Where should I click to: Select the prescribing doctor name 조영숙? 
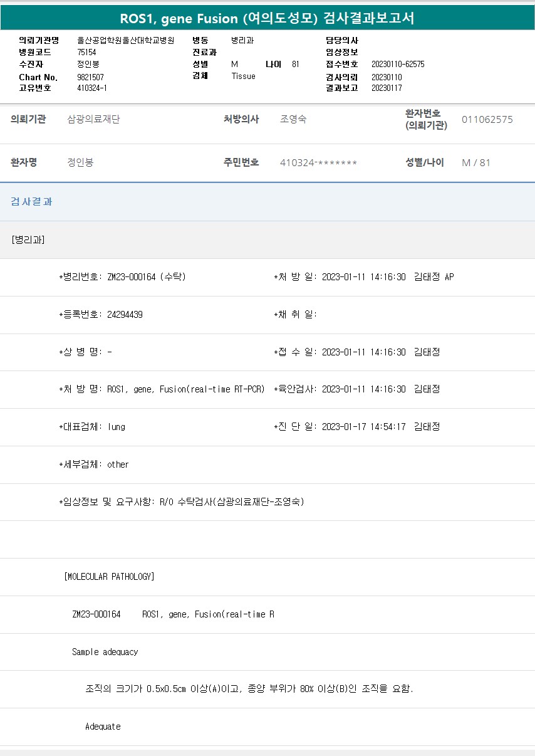pos(293,120)
